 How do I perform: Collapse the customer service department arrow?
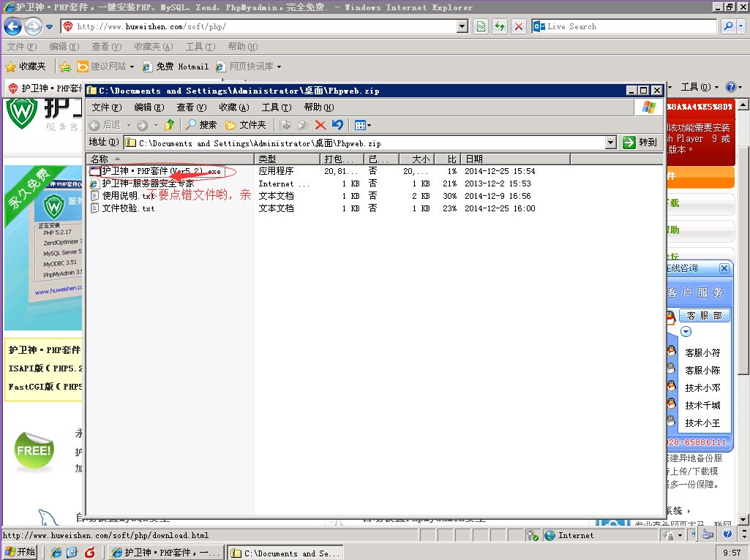pos(686,331)
